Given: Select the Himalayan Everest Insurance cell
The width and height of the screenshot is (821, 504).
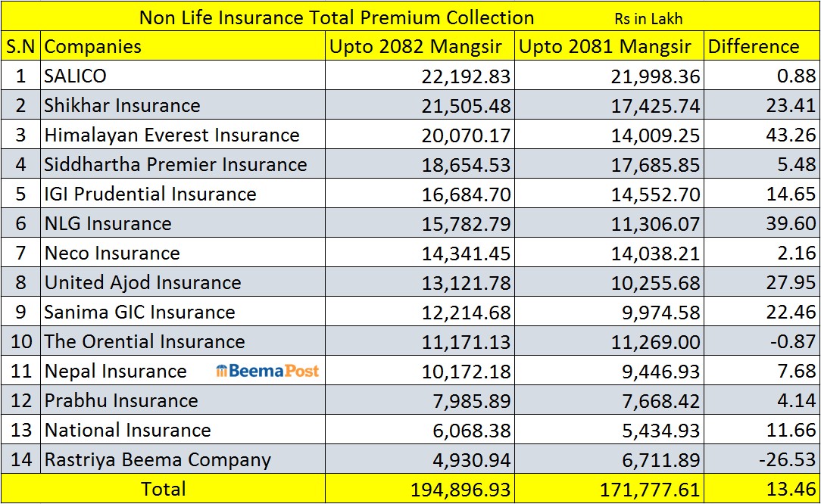Looking at the screenshot, I should point(172,135).
